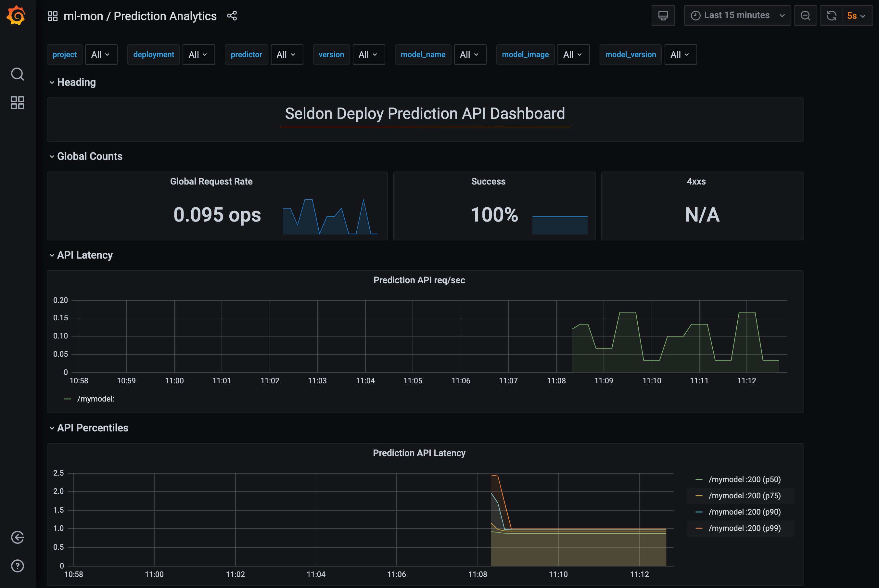
Task: Click p75 yellow legend color swatch
Action: [x=699, y=496]
